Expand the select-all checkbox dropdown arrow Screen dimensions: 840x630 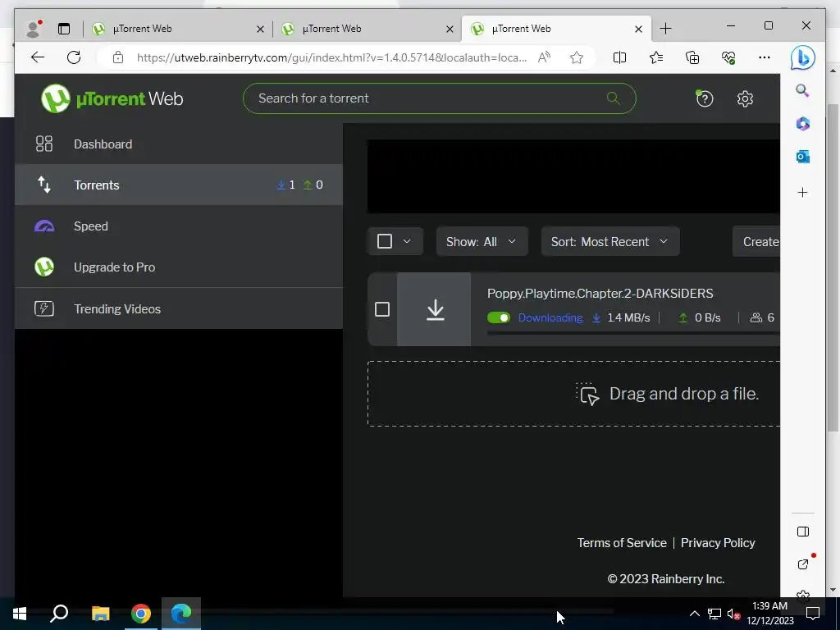click(407, 241)
